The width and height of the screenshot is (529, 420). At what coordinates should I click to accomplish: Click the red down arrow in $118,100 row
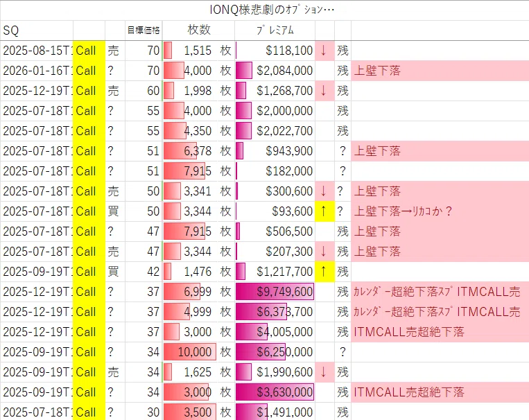click(324, 51)
